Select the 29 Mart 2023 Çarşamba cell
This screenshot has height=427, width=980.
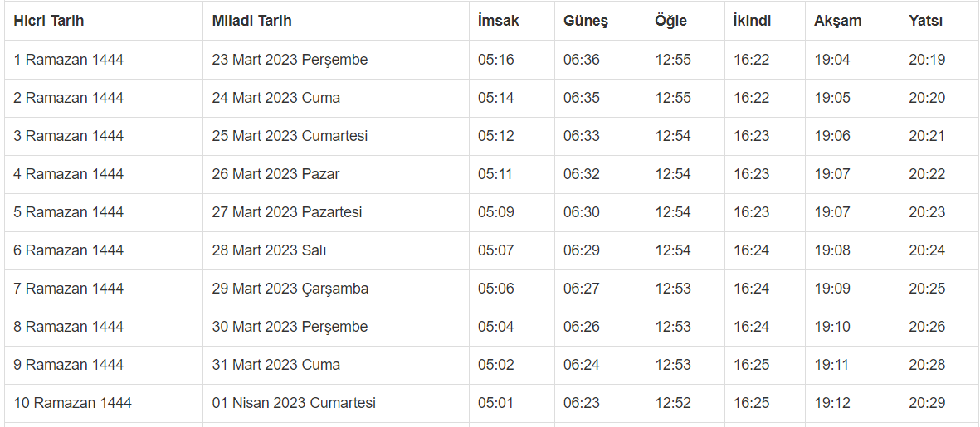[290, 289]
